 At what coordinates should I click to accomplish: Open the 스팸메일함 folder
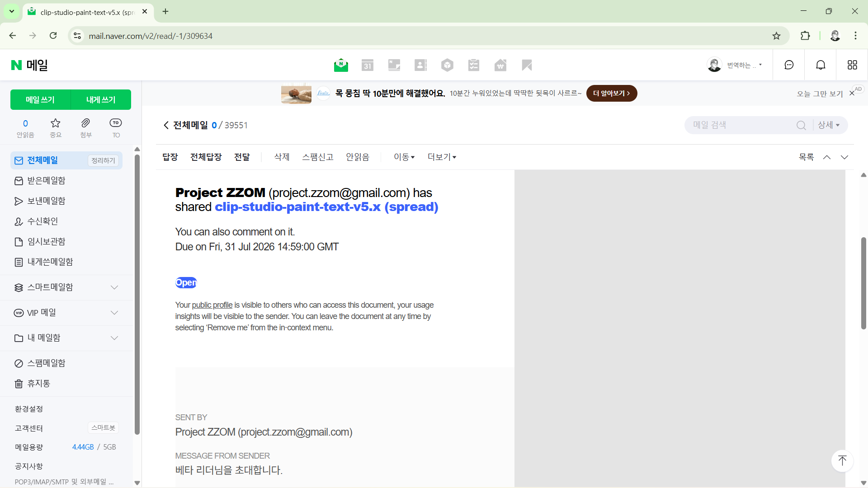coord(46,363)
